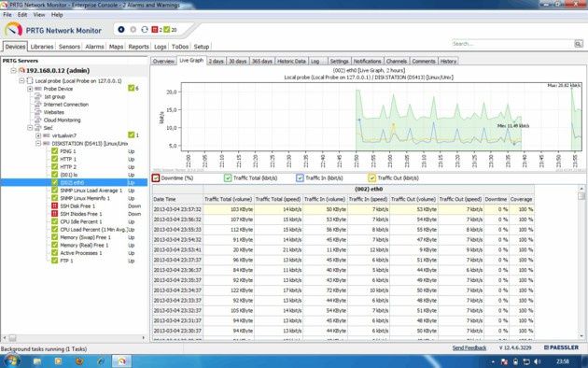Click the system clock showing 23:58

point(563,361)
